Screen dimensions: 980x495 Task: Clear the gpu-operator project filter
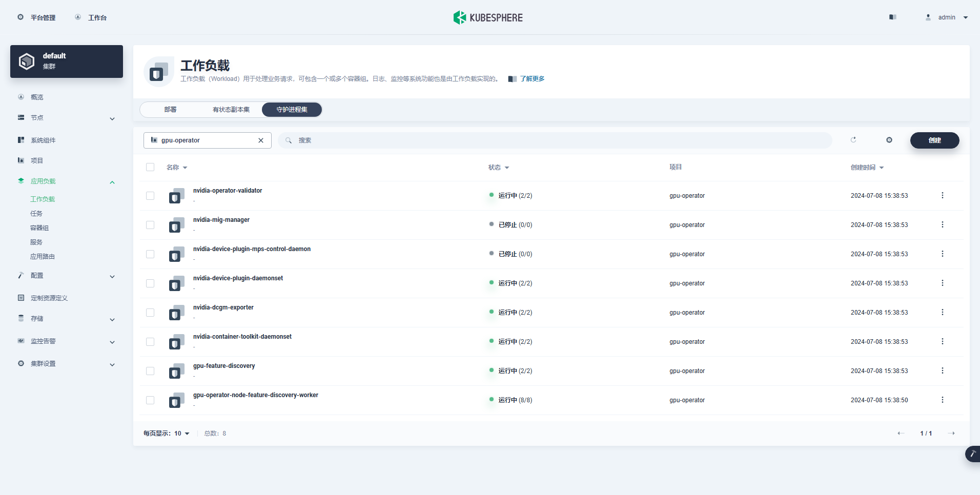[x=261, y=140]
